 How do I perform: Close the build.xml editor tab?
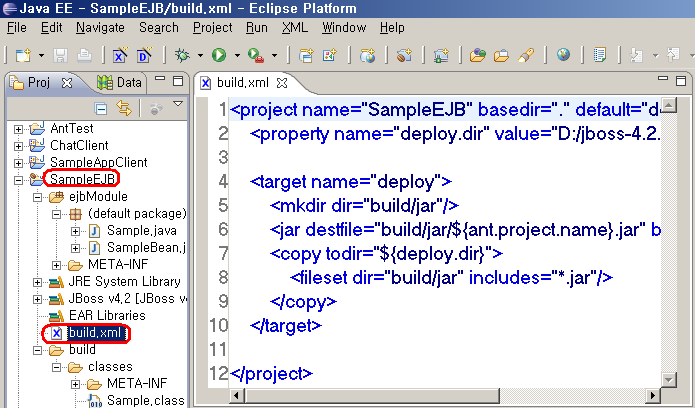click(x=282, y=83)
